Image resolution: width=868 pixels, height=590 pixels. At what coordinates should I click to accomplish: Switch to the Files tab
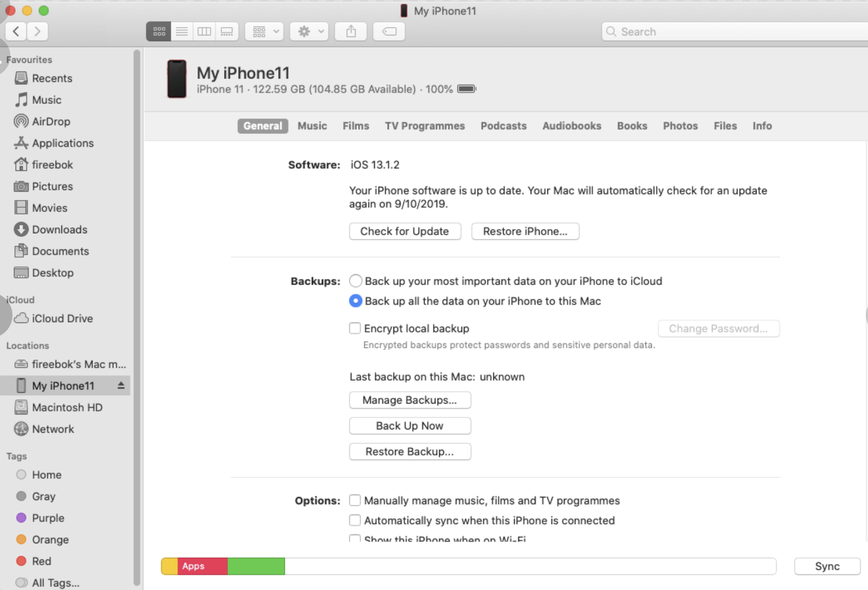point(725,126)
